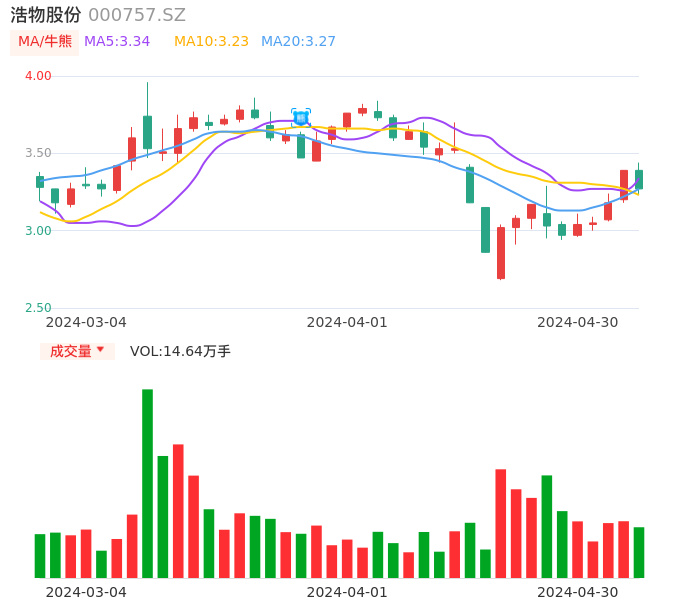Toggle the MA/牛熊 indicator button
The width and height of the screenshot is (686, 606).
coord(44,42)
